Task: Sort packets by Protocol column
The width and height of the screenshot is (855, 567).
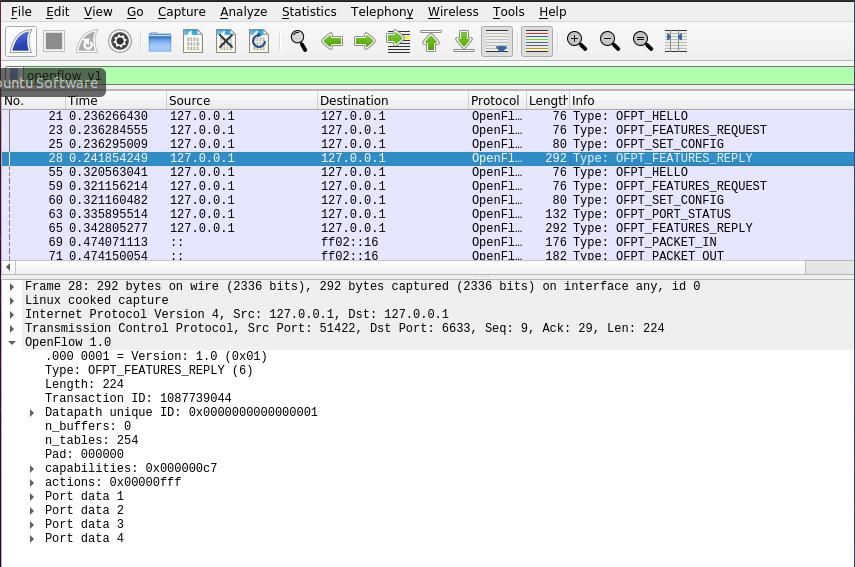Action: [x=497, y=100]
